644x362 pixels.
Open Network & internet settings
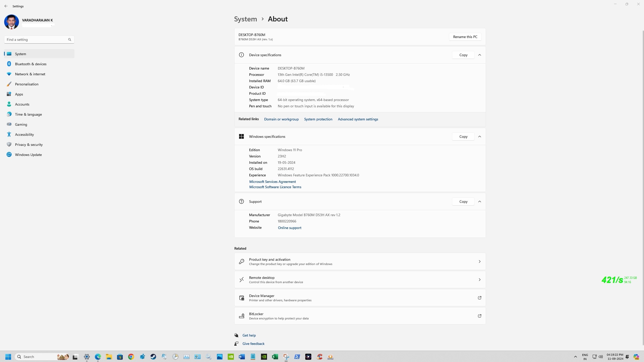click(30, 74)
